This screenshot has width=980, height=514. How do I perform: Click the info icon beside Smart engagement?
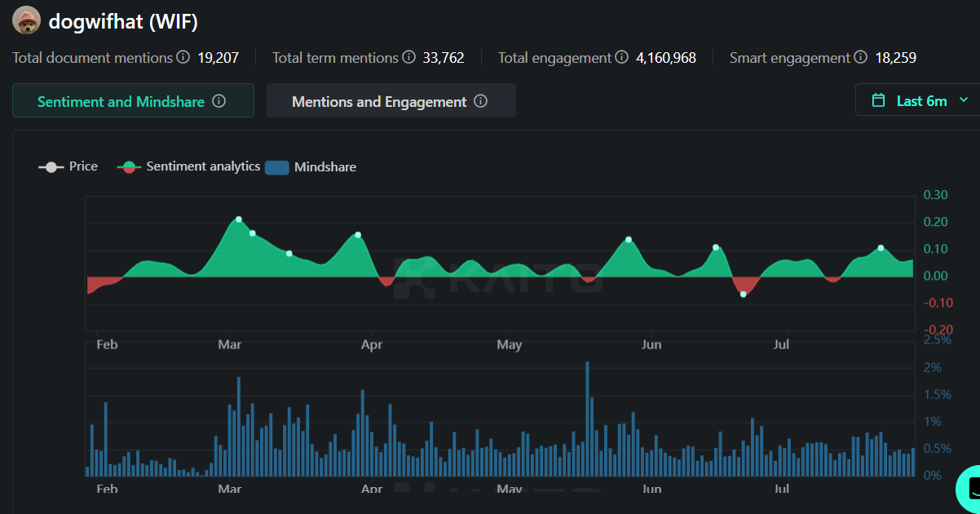point(862,57)
